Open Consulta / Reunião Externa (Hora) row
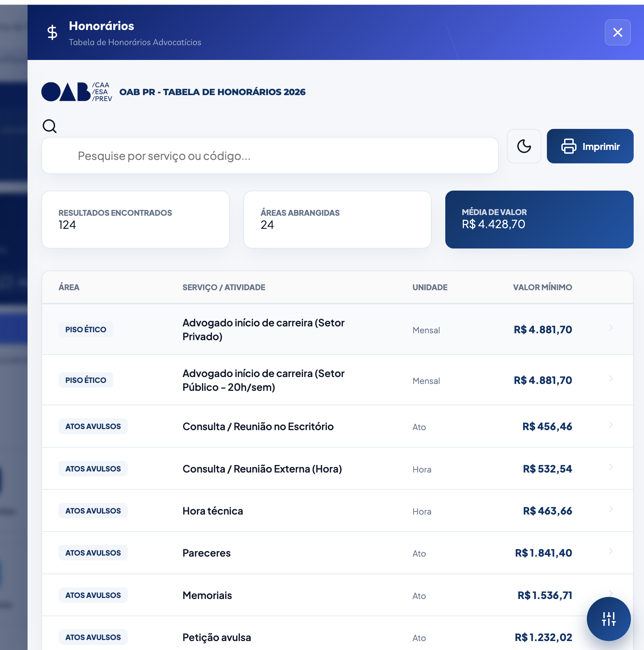Image resolution: width=644 pixels, height=650 pixels. [262, 469]
